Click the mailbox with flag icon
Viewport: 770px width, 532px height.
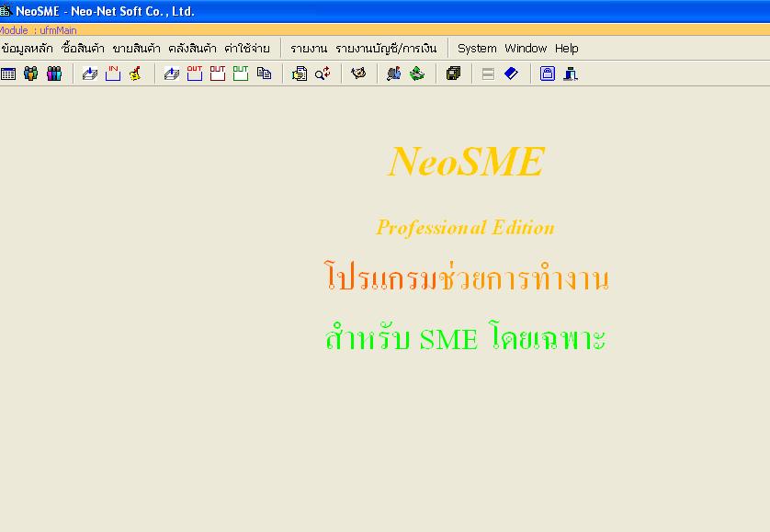[394, 74]
